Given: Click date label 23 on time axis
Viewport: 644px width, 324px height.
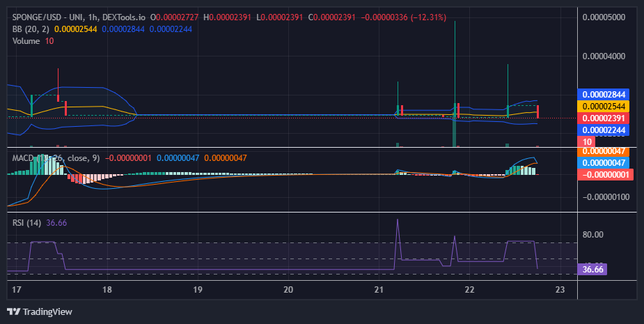Looking at the screenshot, I should click(560, 290).
